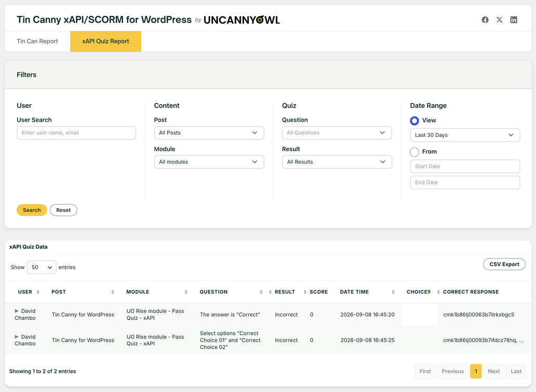The height and width of the screenshot is (392, 536).
Task: Open the All Results dropdown
Action: (337, 162)
